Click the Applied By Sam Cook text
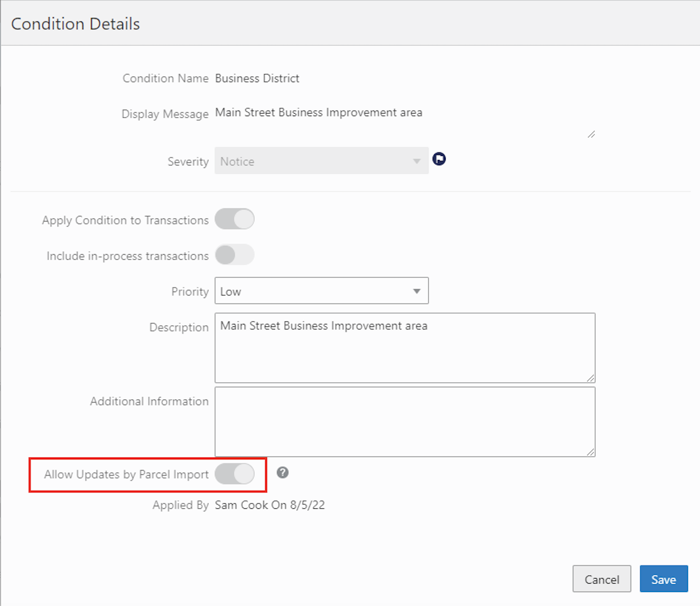 [270, 505]
